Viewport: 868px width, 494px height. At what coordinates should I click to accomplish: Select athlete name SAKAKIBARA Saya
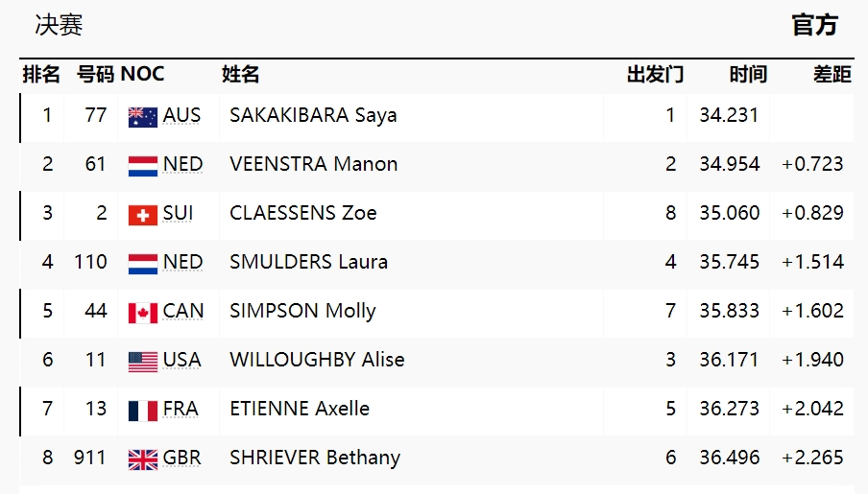[x=313, y=116]
